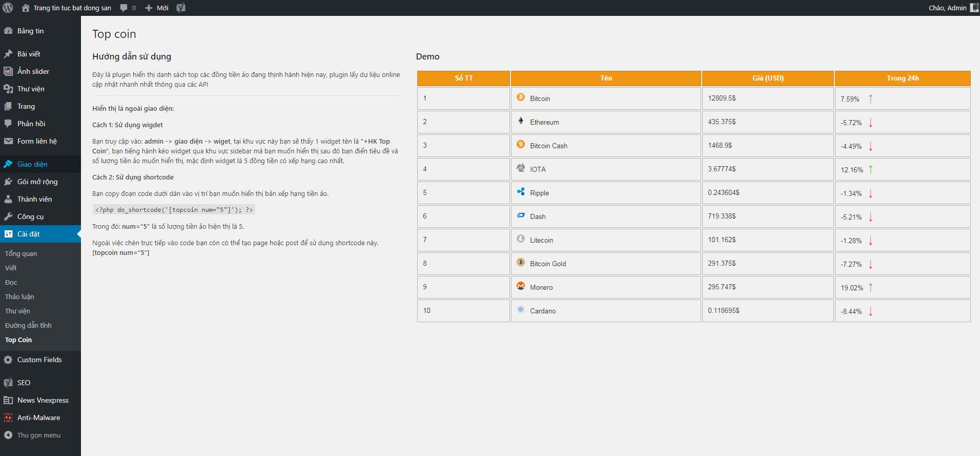Open the Chào, Admin account menu
Viewport: 980px width, 456px height.
947,8
